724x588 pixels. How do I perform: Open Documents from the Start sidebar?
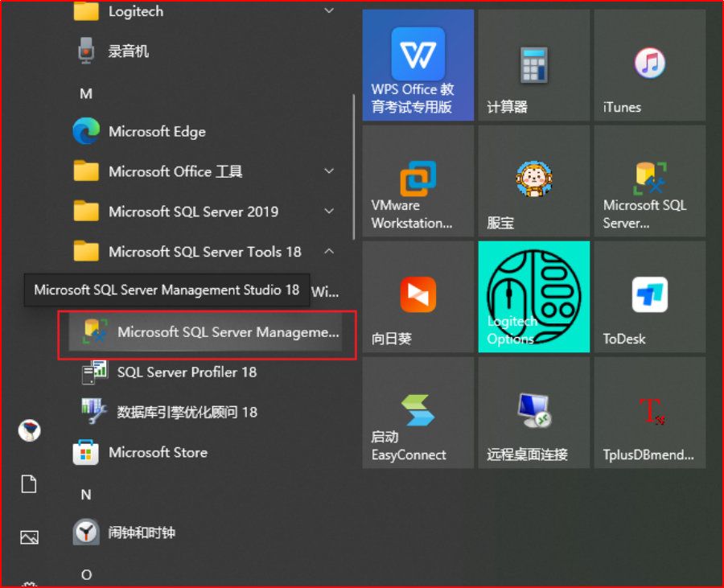29,484
